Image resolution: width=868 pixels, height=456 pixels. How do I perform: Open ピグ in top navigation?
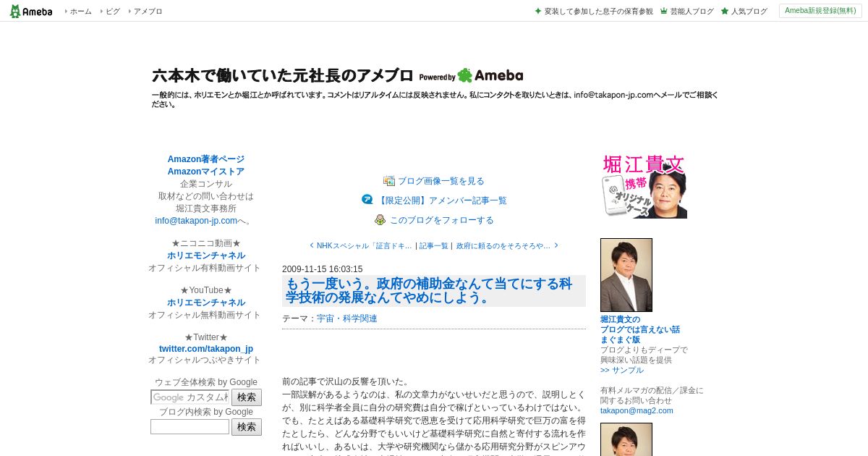pos(112,12)
